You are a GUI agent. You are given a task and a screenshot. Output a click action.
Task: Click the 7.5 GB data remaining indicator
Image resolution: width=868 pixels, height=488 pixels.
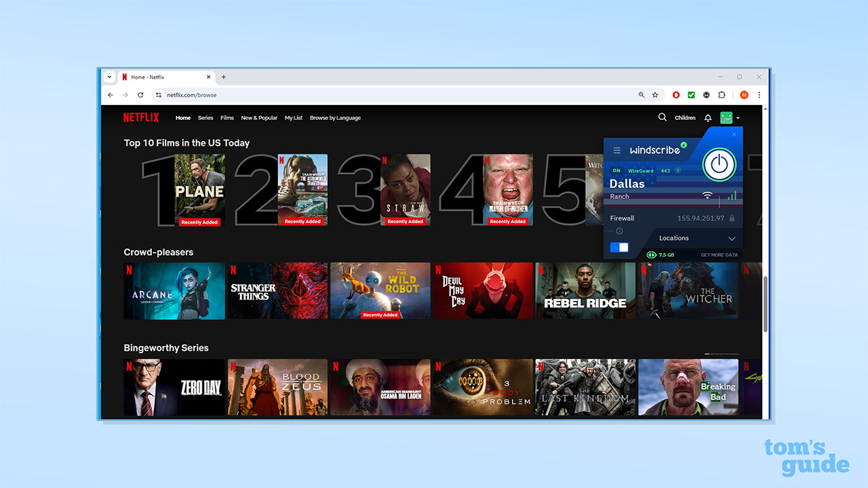660,255
